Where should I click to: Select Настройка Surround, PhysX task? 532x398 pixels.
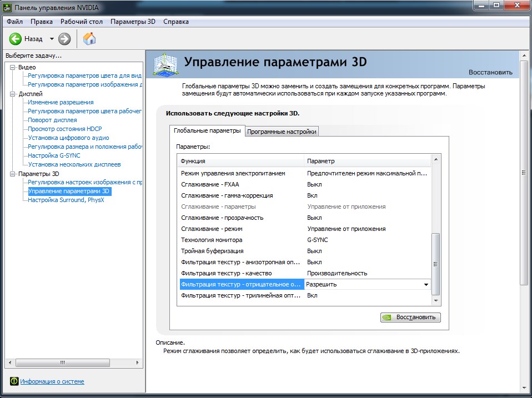point(66,200)
